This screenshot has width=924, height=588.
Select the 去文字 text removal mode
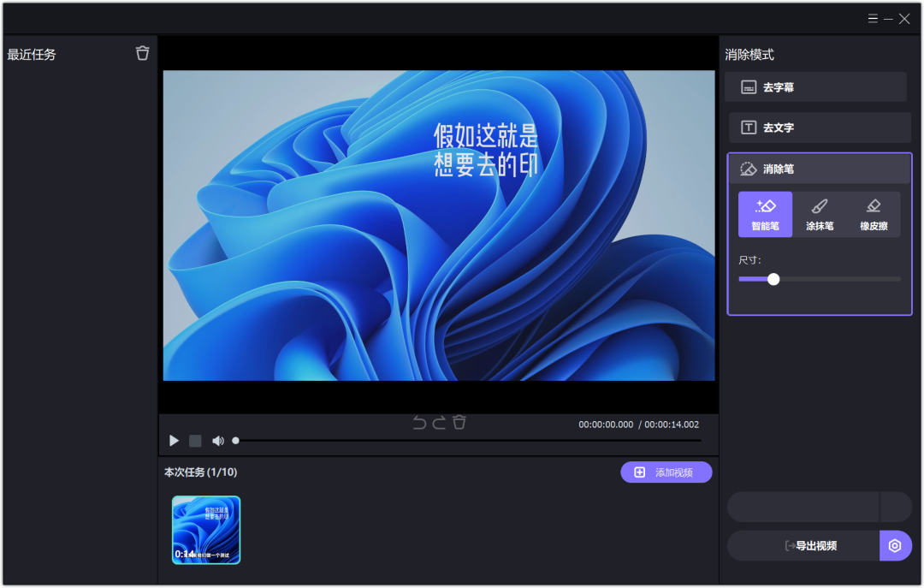[820, 128]
